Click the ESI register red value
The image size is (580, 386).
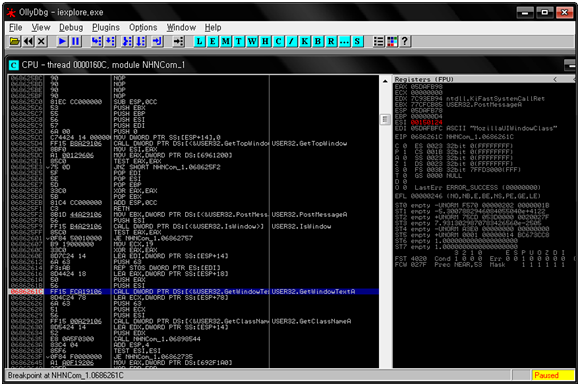pos(426,122)
